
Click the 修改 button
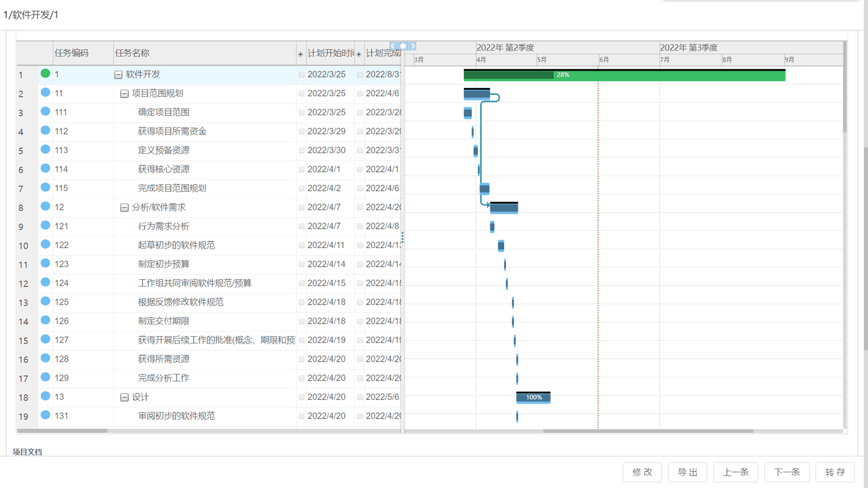coord(642,472)
